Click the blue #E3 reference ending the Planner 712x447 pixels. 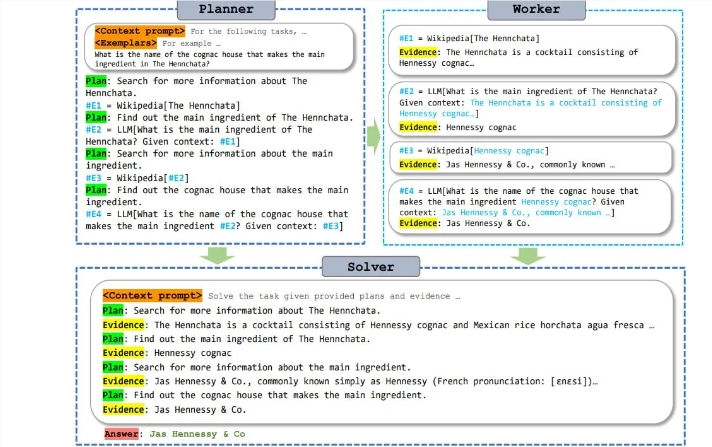coord(331,226)
